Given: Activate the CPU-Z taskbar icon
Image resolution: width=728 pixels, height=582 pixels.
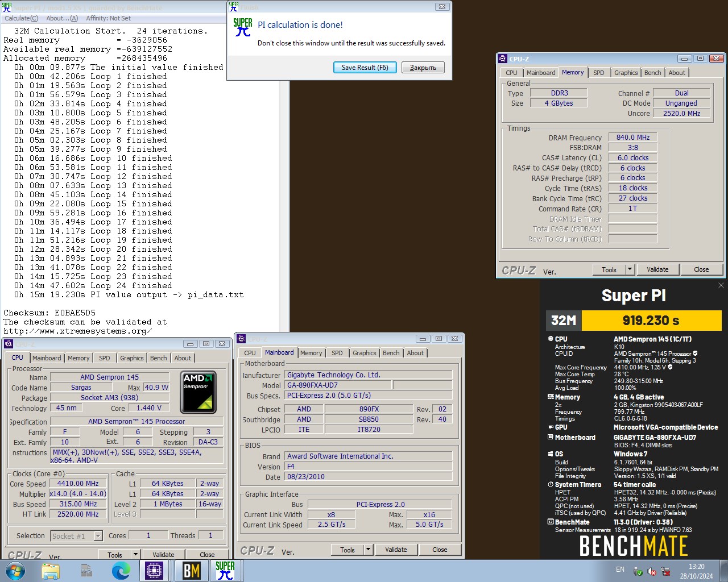Looking at the screenshot, I should point(154,571).
